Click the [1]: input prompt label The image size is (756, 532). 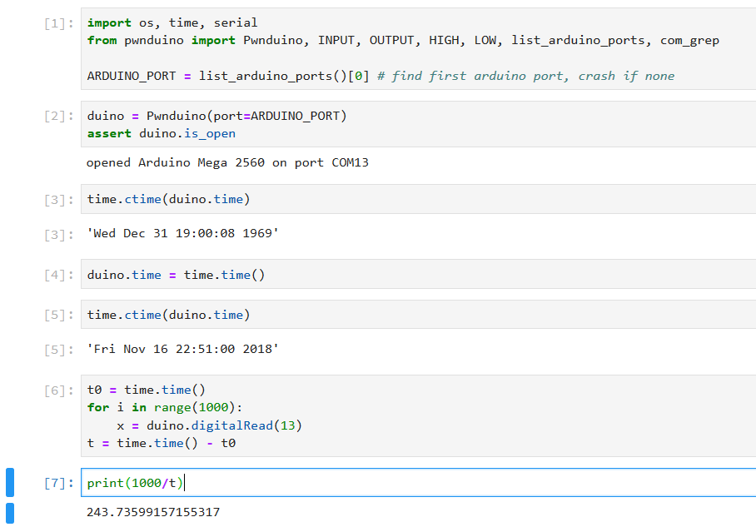point(59,23)
